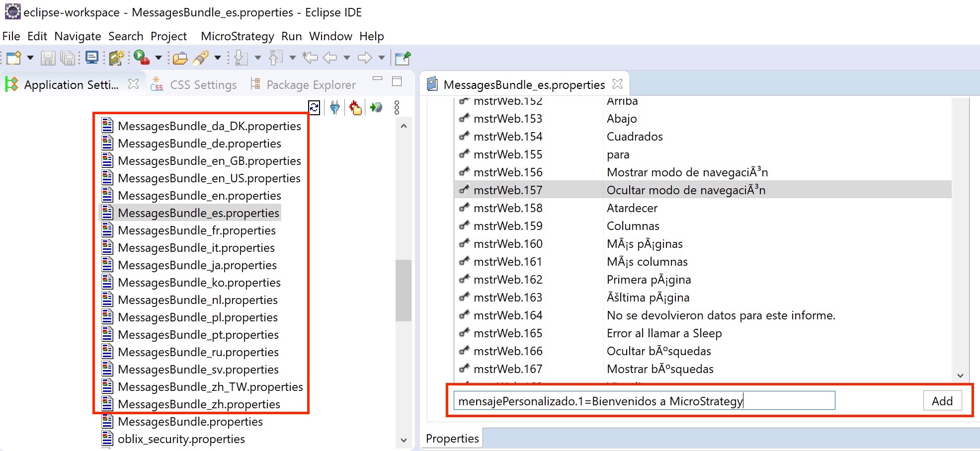Viewport: 980px width, 451px height.
Task: Click the Save All toolbar icon
Action: click(x=68, y=58)
